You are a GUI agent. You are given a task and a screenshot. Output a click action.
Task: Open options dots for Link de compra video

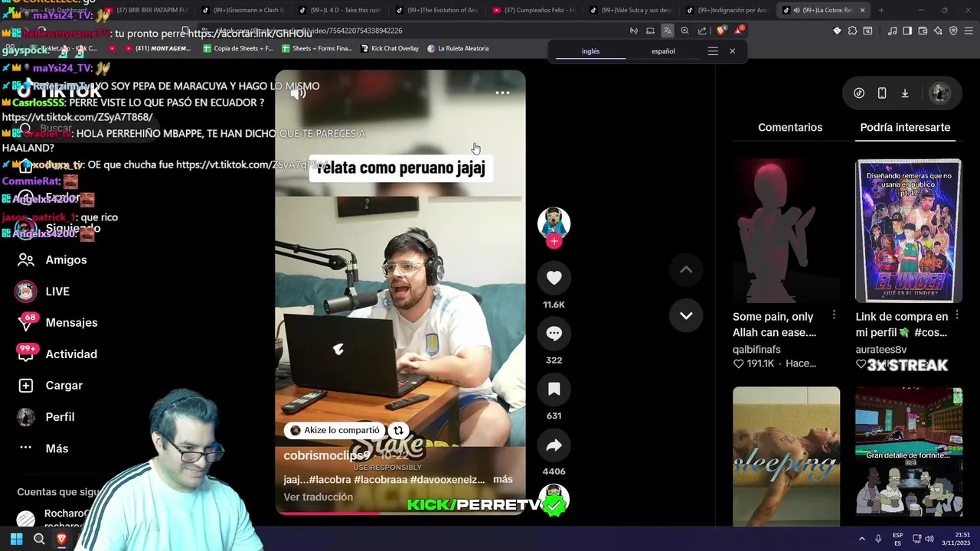pyautogui.click(x=956, y=316)
